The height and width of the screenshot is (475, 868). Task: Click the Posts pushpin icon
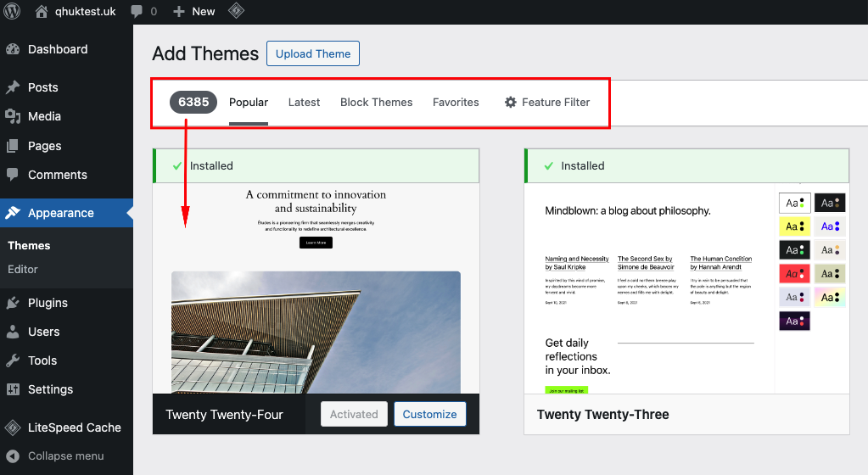(13, 87)
